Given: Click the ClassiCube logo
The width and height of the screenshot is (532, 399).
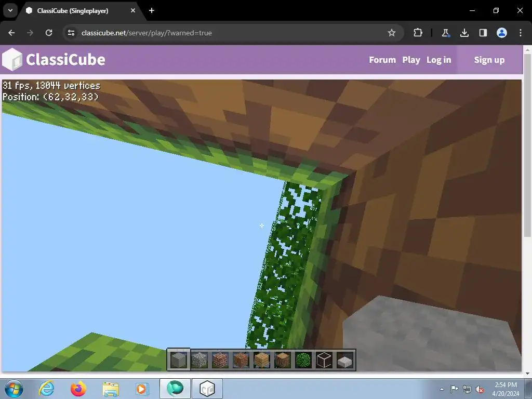Looking at the screenshot, I should tap(12, 59).
